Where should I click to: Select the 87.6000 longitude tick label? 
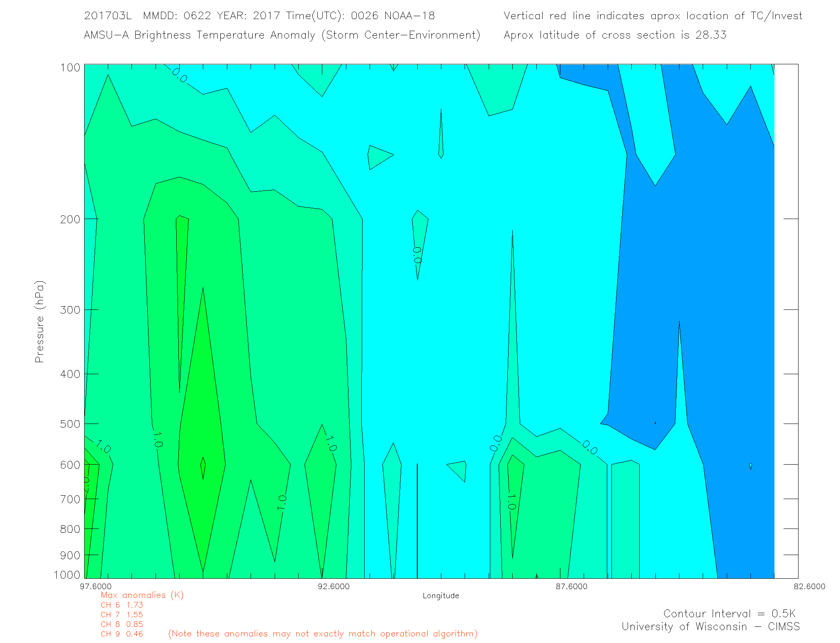click(572, 586)
